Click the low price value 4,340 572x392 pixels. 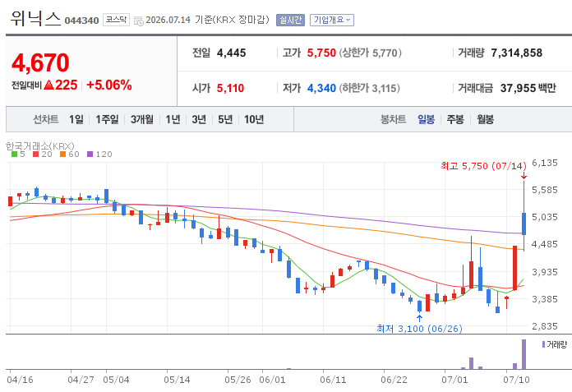click(321, 88)
